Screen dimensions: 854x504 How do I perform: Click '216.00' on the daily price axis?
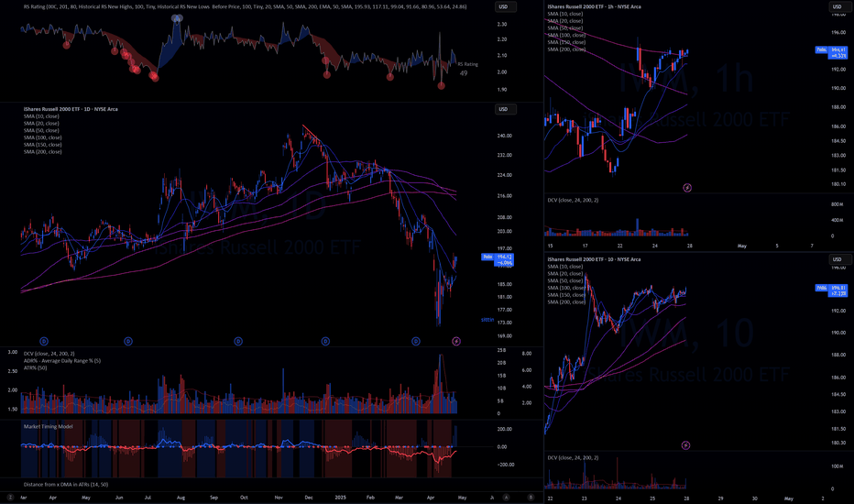coord(504,195)
